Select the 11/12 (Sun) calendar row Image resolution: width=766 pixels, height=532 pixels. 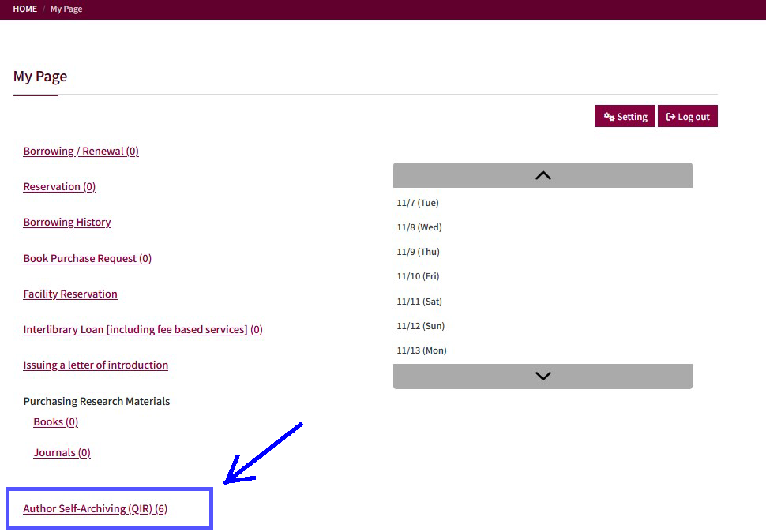pos(543,326)
